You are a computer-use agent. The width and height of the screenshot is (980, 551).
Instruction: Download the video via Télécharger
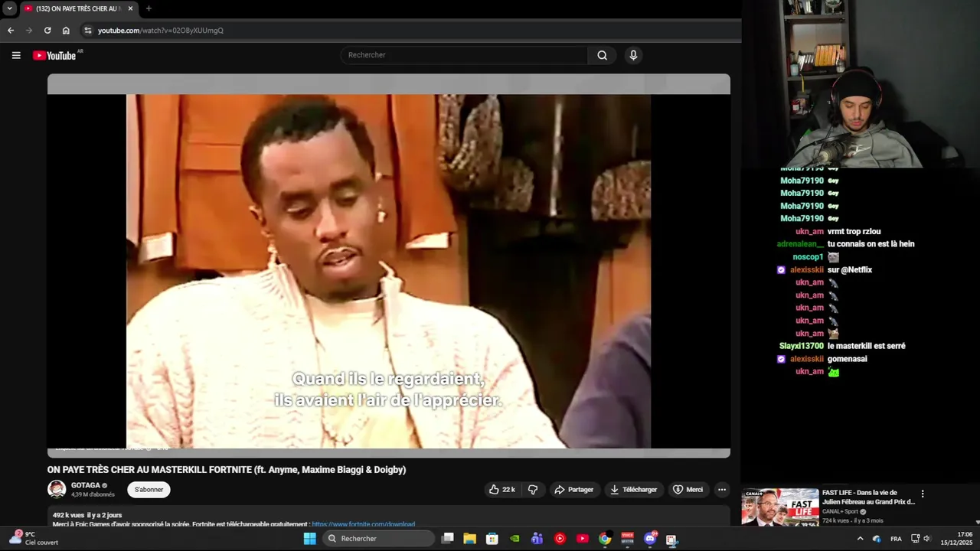pyautogui.click(x=634, y=490)
